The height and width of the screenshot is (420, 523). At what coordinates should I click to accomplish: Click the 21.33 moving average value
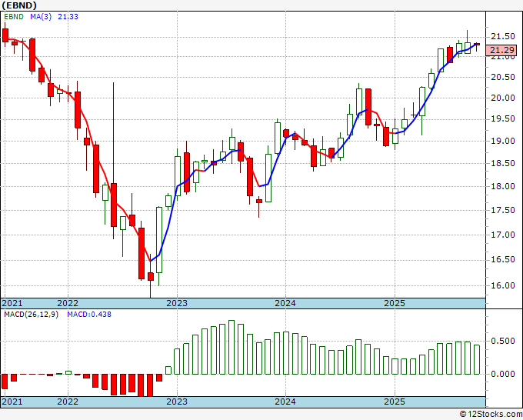pyautogui.click(x=68, y=17)
